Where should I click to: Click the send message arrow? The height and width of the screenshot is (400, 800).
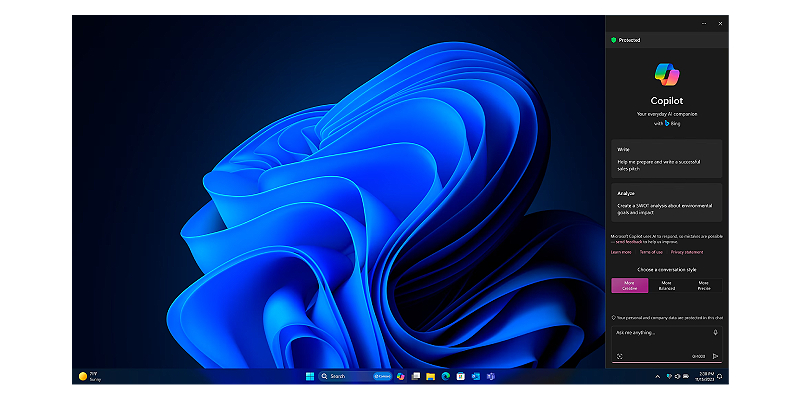click(x=715, y=357)
